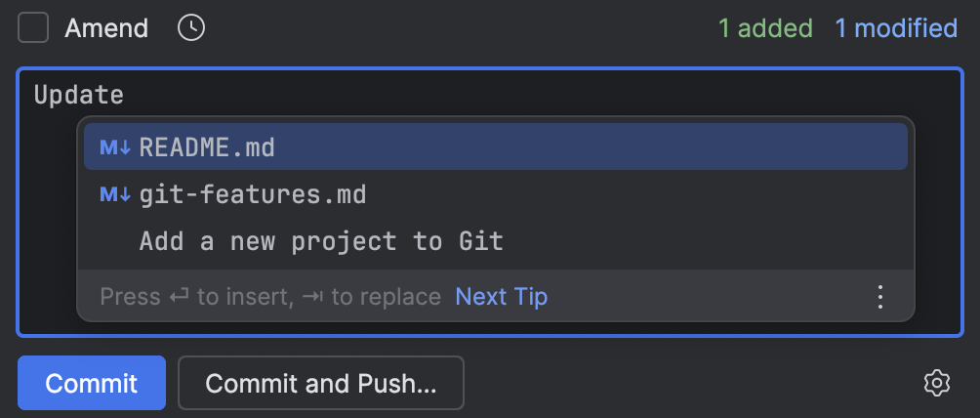Click the Markdown icon beside git-features.md
Viewport: 980px width, 418px height.
tap(115, 194)
